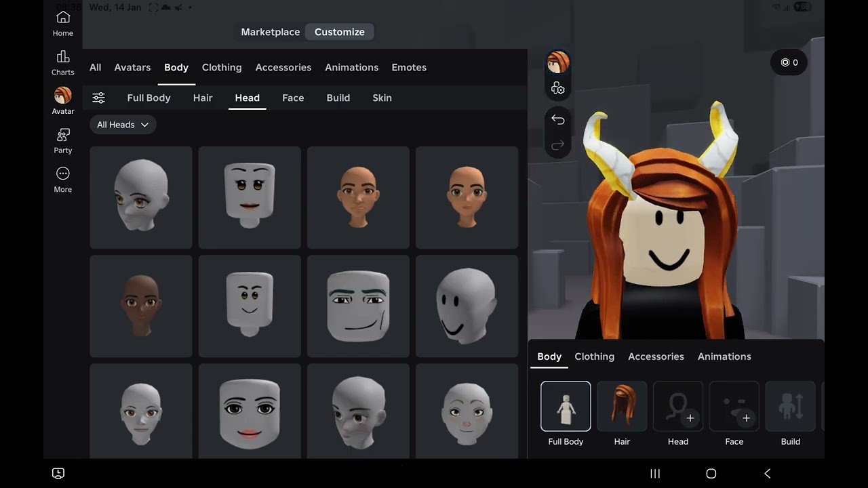
Task: Choose the gray side-facing bald head
Action: click(141, 197)
